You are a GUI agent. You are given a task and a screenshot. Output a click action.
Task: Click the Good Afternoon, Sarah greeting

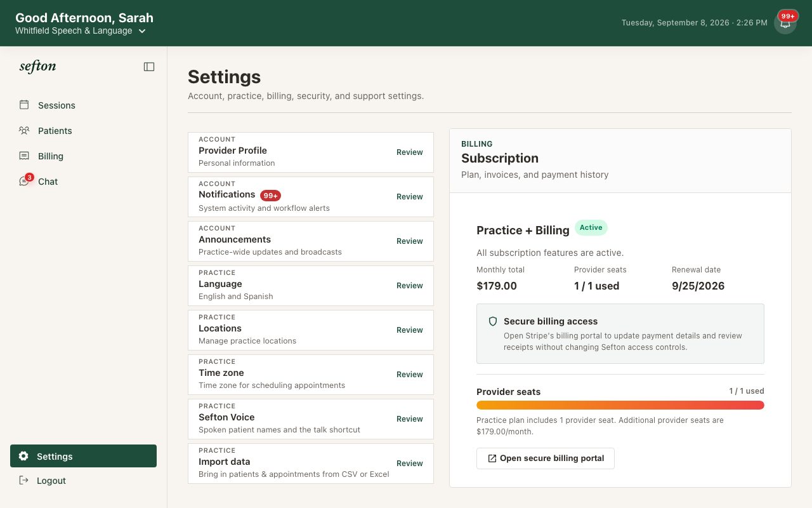84,18
